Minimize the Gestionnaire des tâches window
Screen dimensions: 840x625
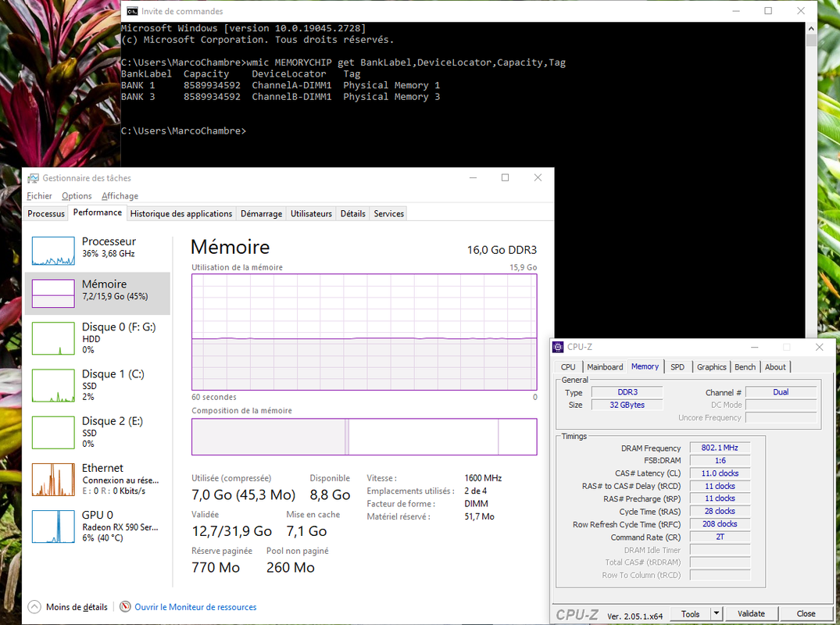[x=473, y=178]
